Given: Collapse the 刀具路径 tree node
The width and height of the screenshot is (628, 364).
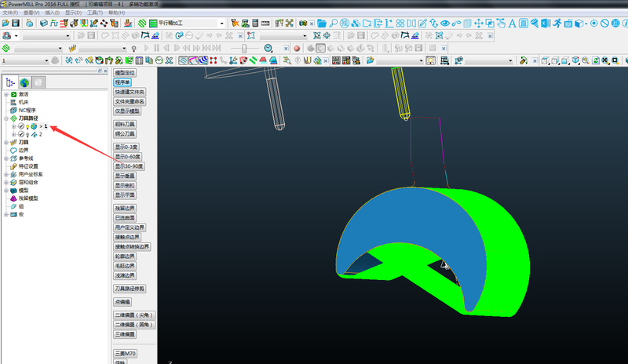Looking at the screenshot, I should [6, 118].
